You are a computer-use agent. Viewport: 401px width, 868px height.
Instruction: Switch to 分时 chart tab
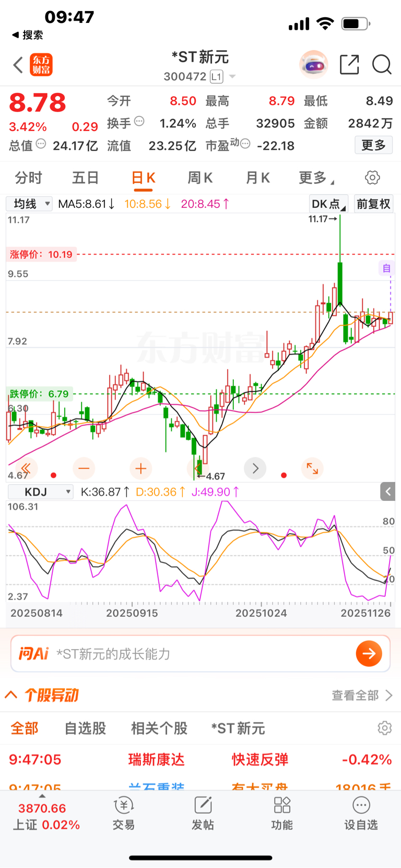pyautogui.click(x=28, y=178)
